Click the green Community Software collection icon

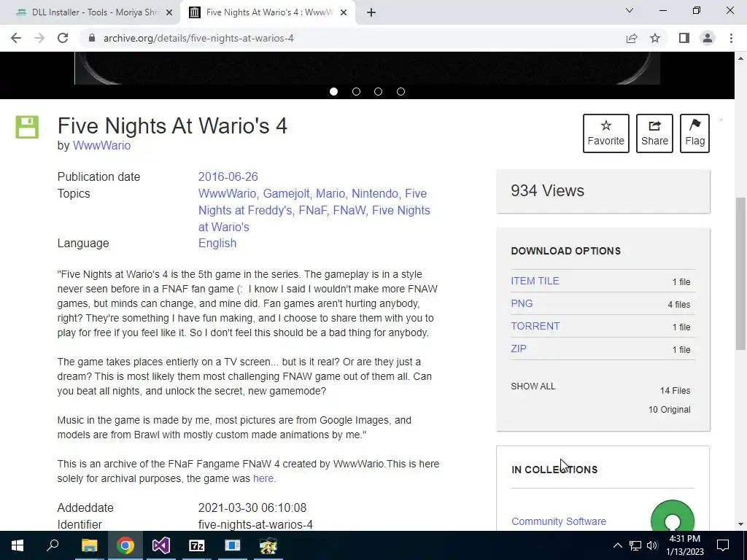click(672, 516)
